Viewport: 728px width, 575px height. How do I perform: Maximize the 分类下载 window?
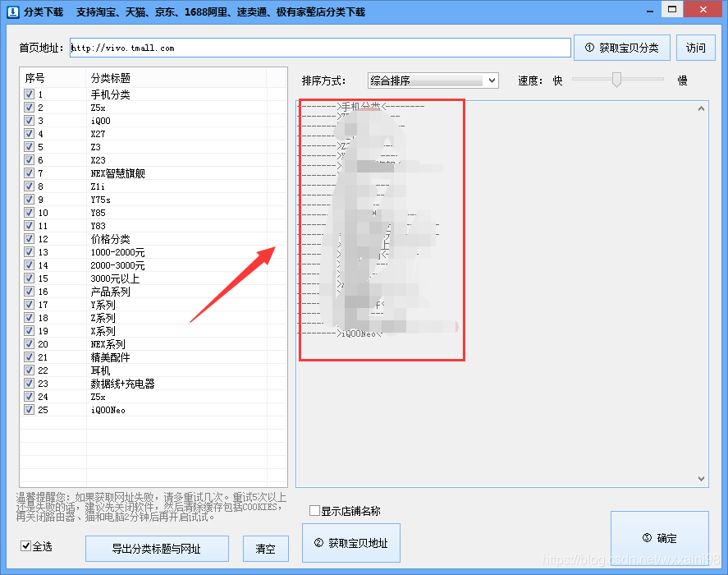coord(672,10)
